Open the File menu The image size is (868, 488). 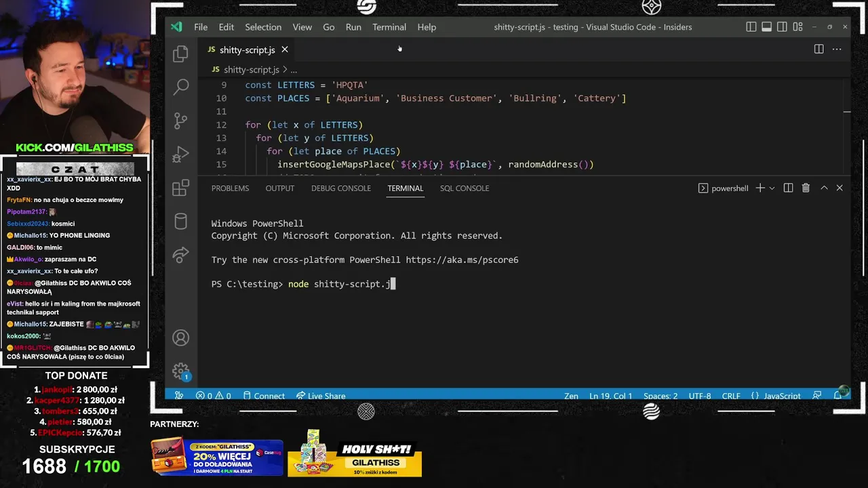(x=201, y=27)
